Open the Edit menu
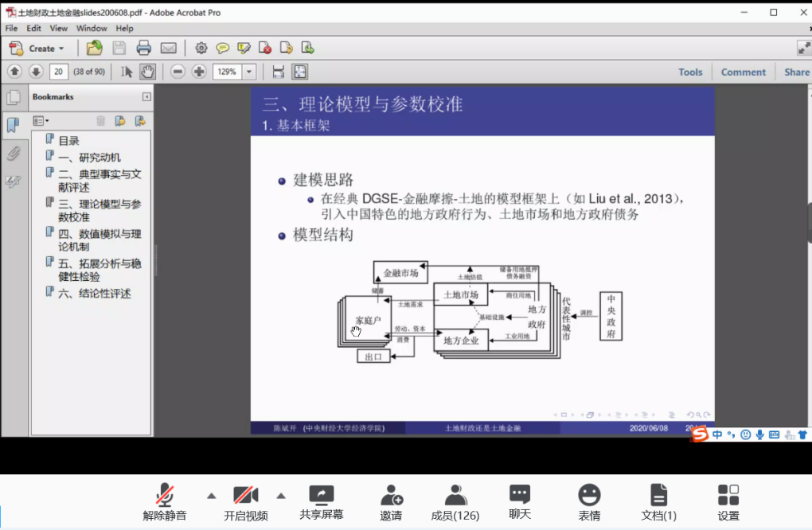This screenshot has height=530, width=812. tap(33, 28)
